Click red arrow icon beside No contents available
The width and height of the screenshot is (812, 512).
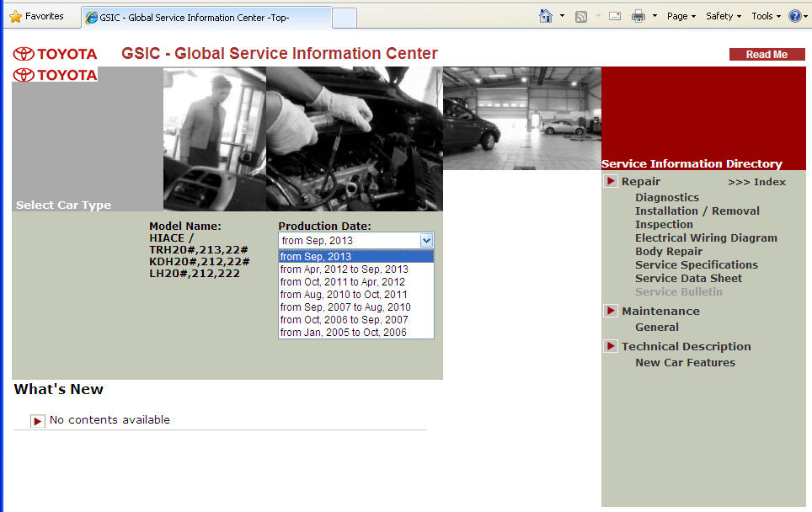[x=37, y=421]
